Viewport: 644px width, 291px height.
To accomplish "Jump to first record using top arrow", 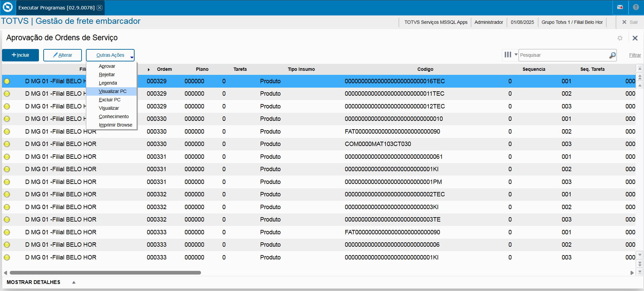I will pos(640,68).
